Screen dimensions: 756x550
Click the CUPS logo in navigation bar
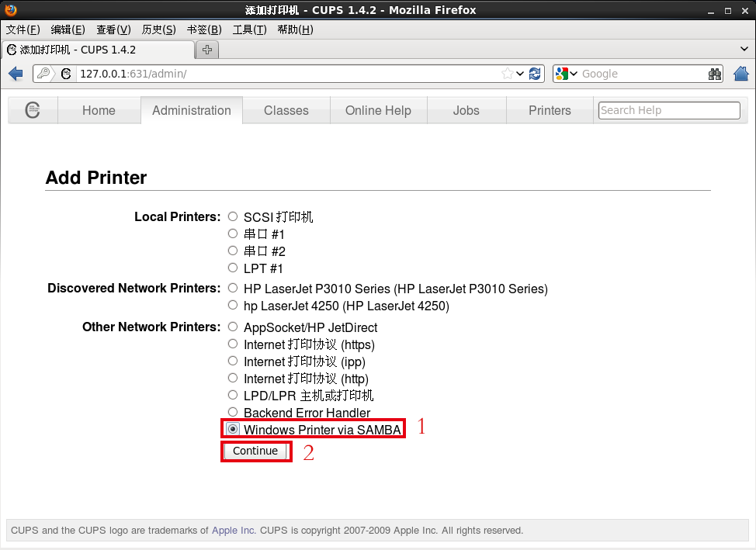pos(33,110)
